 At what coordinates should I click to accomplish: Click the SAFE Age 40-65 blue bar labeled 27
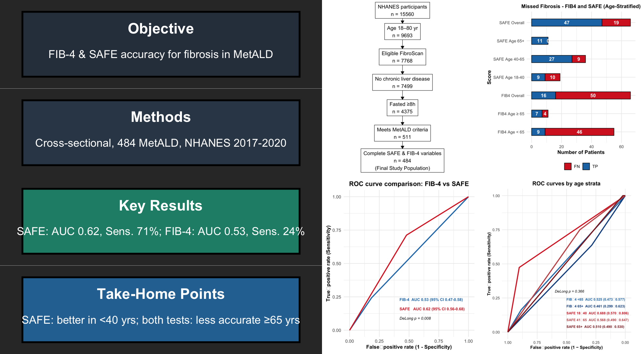point(551,59)
